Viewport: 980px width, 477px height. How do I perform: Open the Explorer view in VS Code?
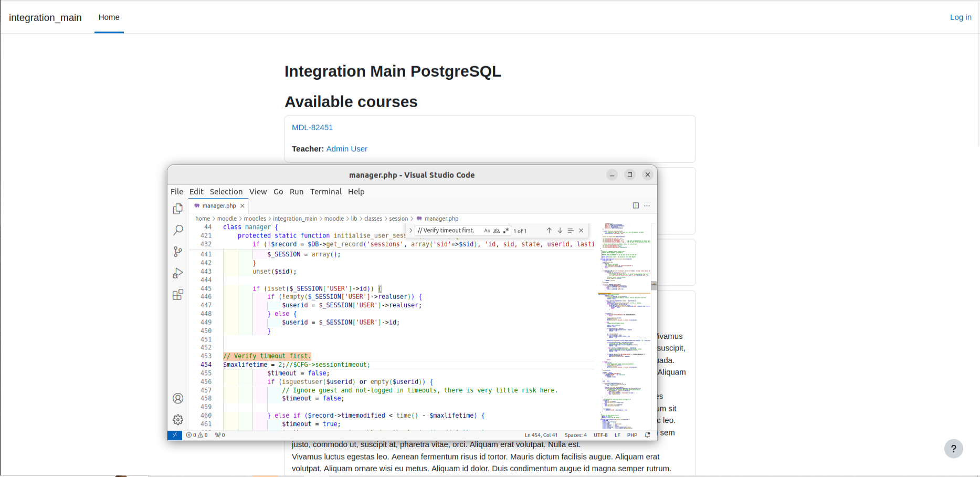tap(178, 209)
